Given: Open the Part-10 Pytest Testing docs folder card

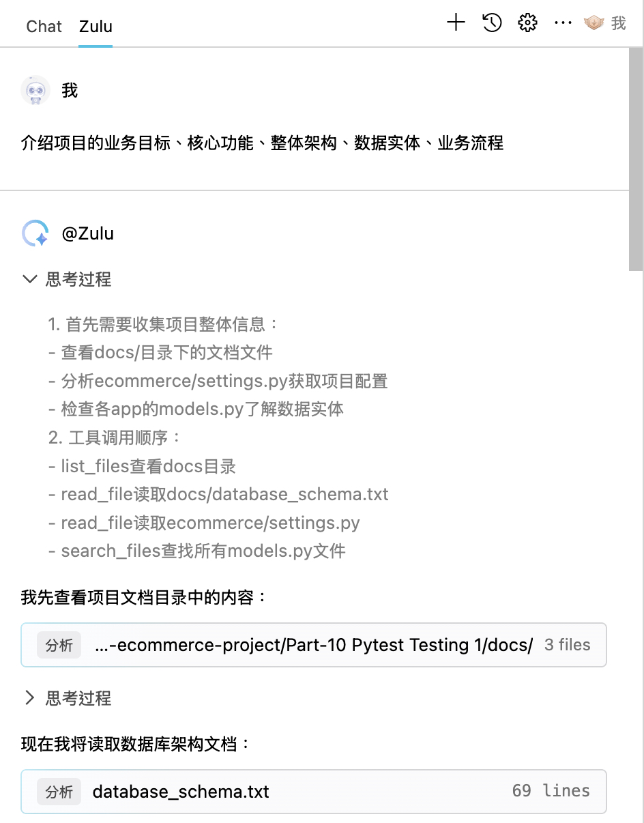Looking at the screenshot, I should click(314, 645).
